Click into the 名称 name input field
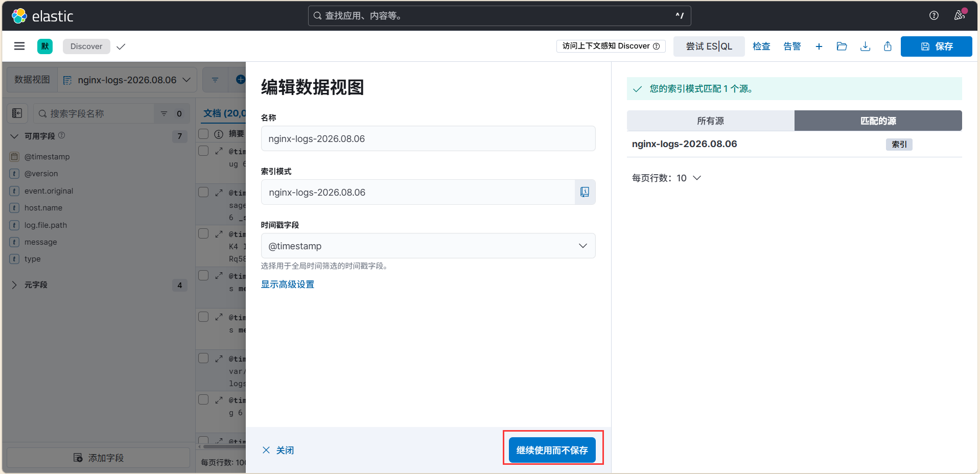Screen dimensions: 980x474 pos(428,138)
